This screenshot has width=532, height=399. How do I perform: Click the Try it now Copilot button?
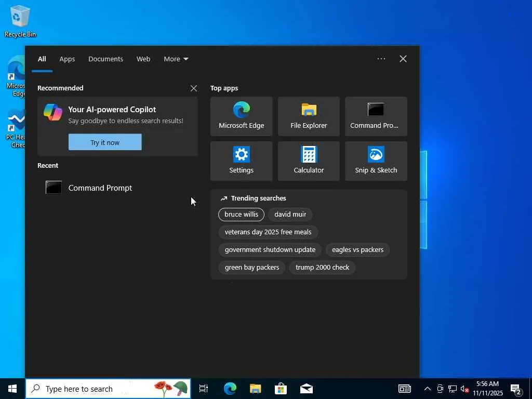(105, 142)
